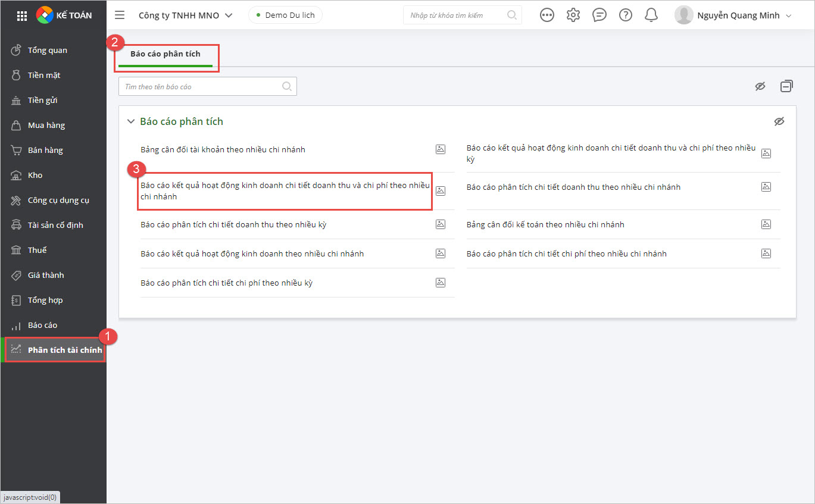Switch to the Báo cáo phân tích tab
The image size is (815, 504).
tap(166, 54)
